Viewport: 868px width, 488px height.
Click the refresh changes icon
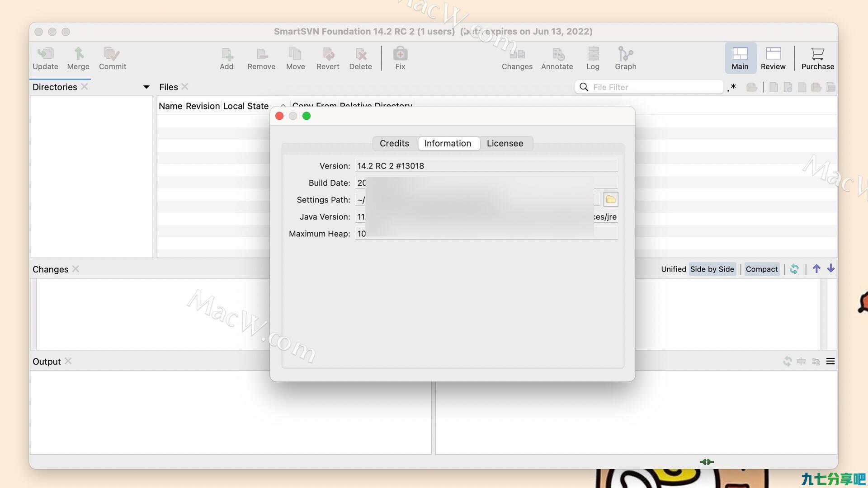794,269
